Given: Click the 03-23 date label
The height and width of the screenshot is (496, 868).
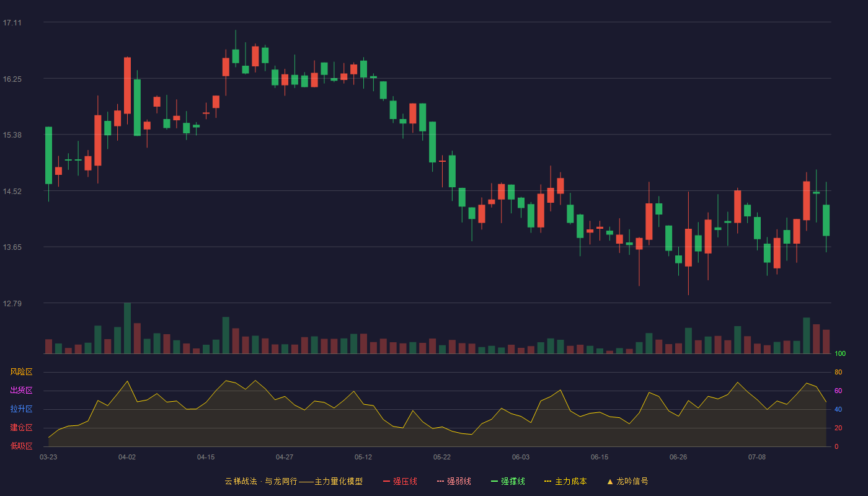Looking at the screenshot, I should click(x=48, y=457).
